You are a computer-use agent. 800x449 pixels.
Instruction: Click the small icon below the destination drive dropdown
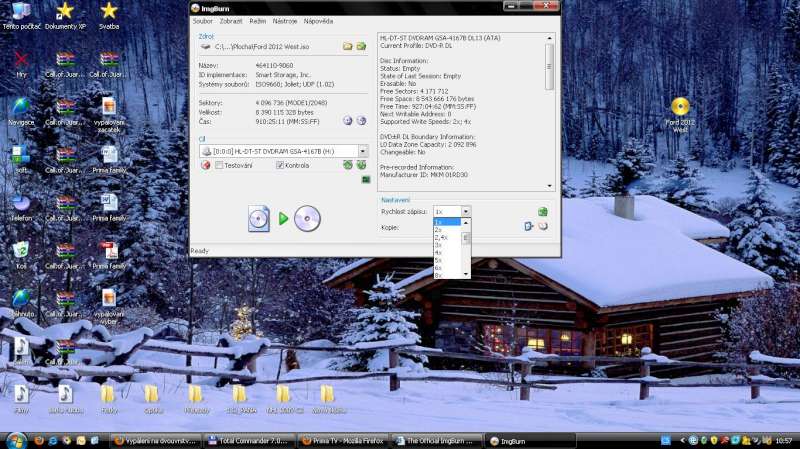tap(362, 164)
